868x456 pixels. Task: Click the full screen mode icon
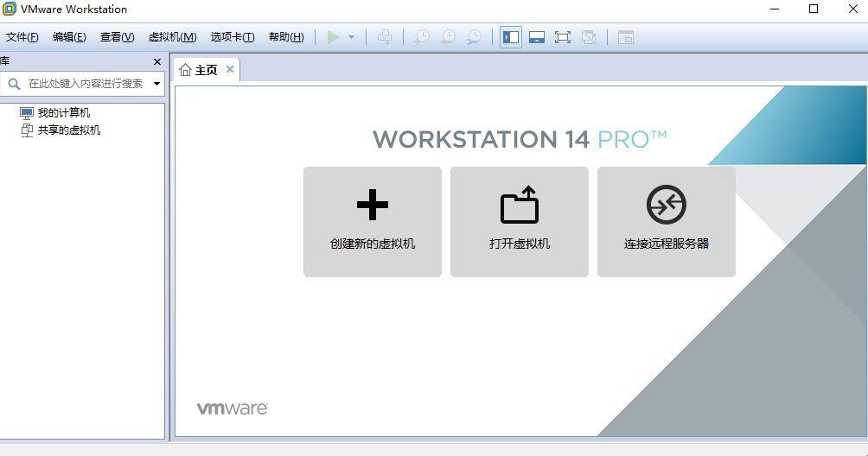tap(563, 38)
